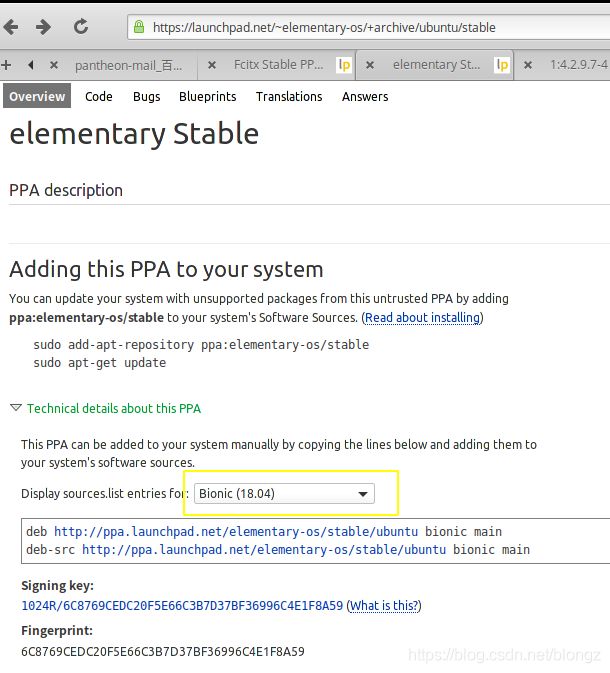
Task: Open the Blueprints section
Action: 208,97
